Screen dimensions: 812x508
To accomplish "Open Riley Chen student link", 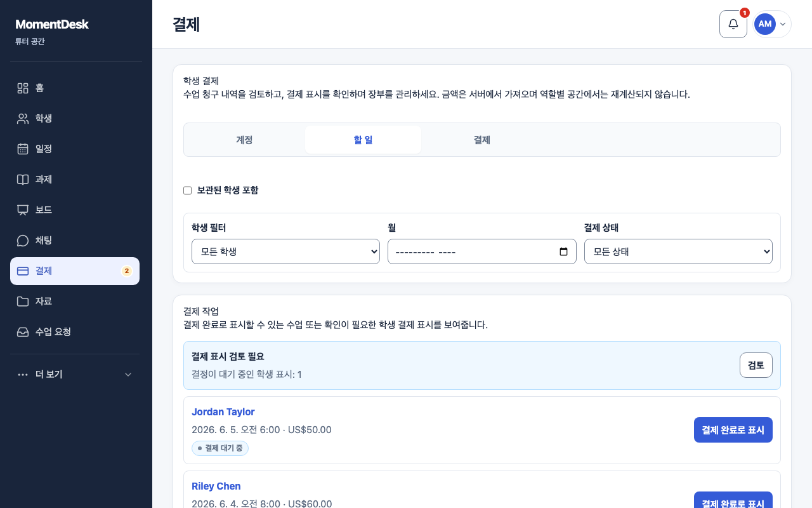I will tap(216, 486).
